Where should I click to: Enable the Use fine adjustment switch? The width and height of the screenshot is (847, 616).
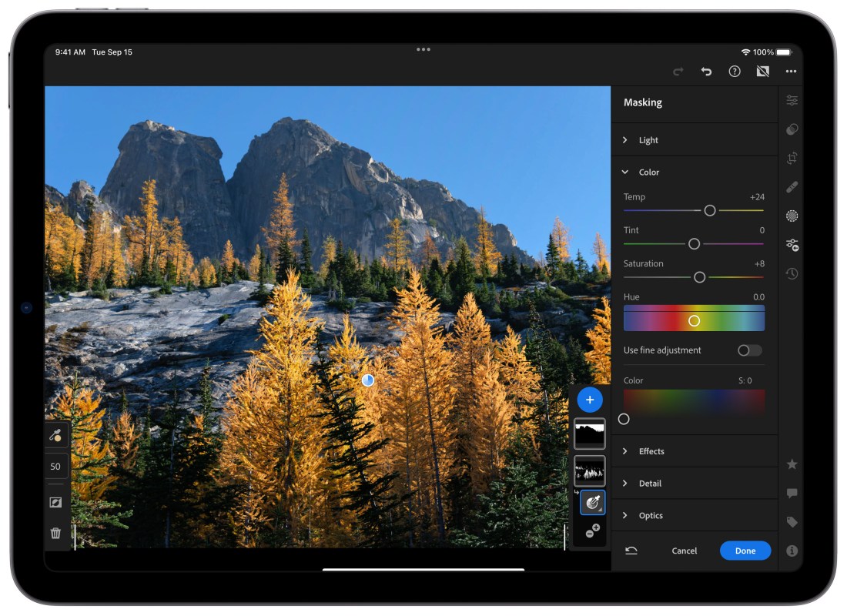click(x=749, y=350)
